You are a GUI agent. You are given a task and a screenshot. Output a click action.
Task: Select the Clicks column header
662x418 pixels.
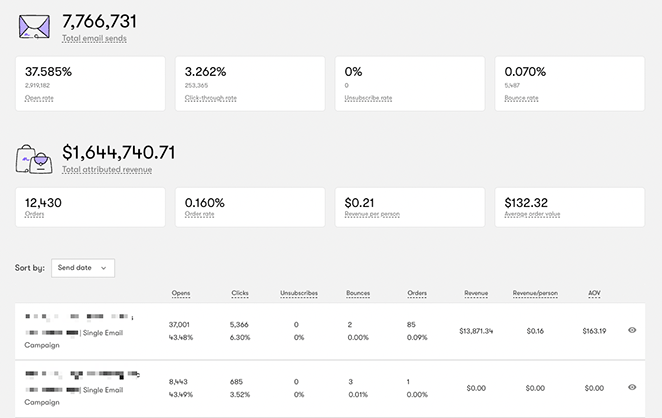[x=239, y=293]
